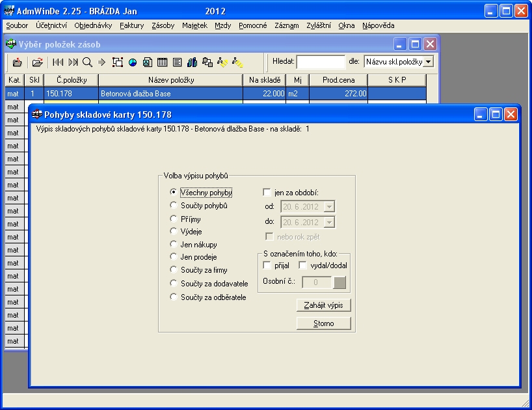Viewport: 532px width, 410px height.
Task: Select the Součty za firmy radio option
Action: pyautogui.click(x=174, y=269)
